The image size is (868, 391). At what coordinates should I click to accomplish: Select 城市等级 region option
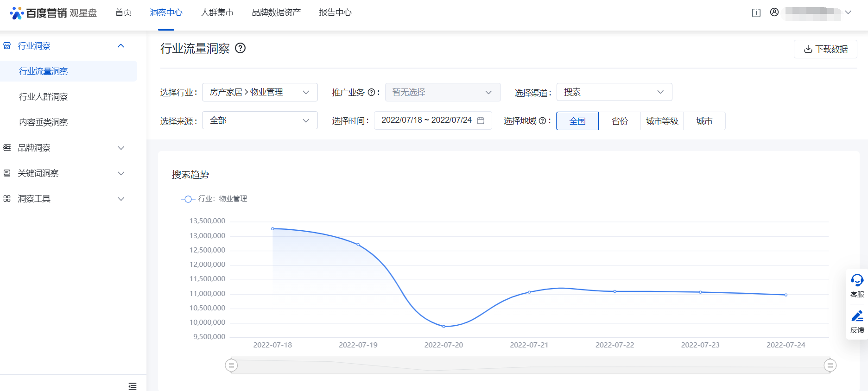(x=662, y=121)
